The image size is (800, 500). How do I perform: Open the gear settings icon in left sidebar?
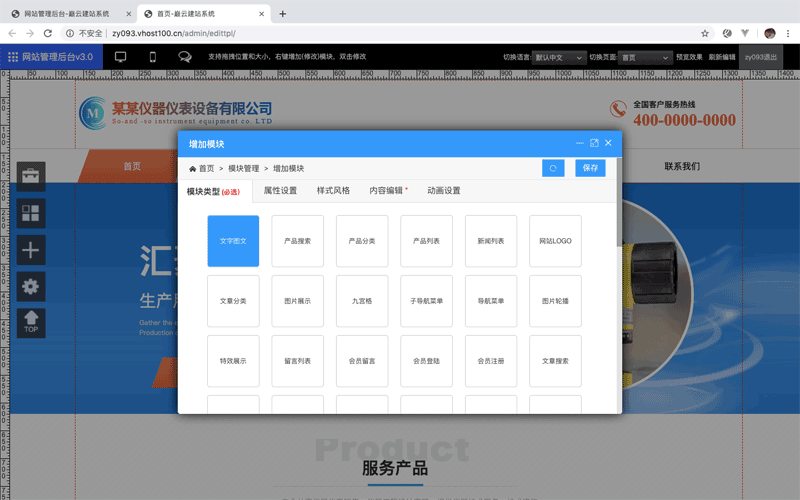tap(31, 286)
